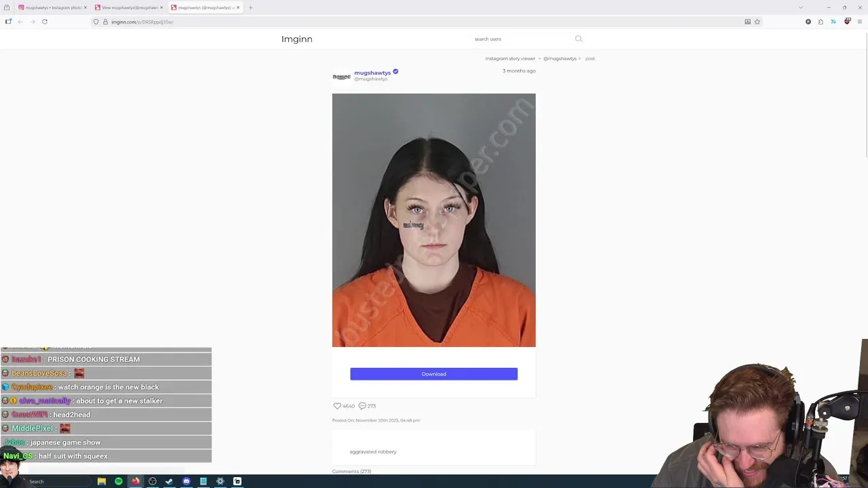
Task: Click the 'PRISON COOKING STREAM' chat message
Action: tap(94, 359)
